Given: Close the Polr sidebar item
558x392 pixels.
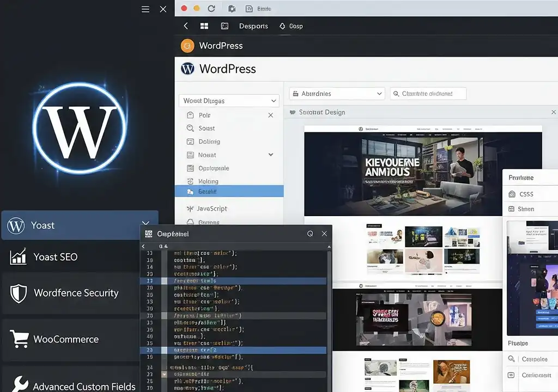Looking at the screenshot, I should (x=270, y=115).
